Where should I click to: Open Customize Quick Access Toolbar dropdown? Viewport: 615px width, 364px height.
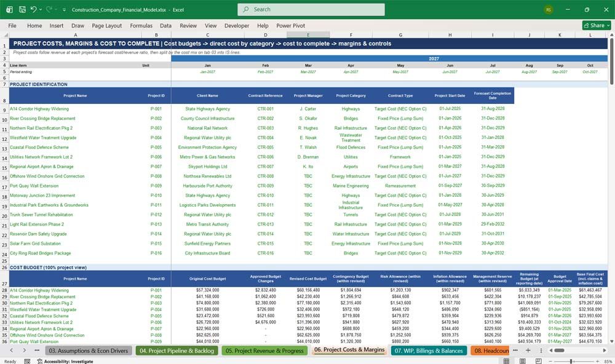[64, 9]
